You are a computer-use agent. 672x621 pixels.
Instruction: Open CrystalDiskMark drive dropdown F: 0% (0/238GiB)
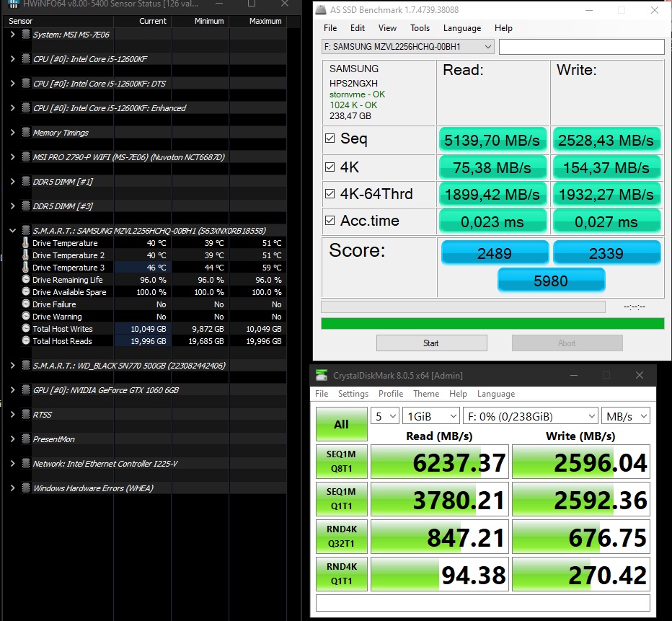tap(530, 416)
